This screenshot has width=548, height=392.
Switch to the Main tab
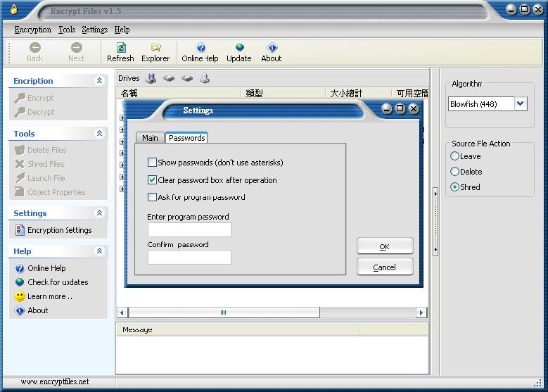150,138
